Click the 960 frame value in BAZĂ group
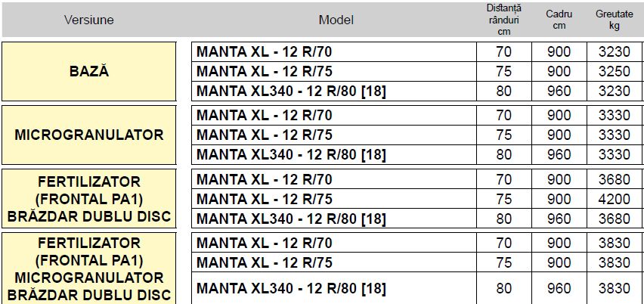644x304 pixels. [559, 91]
